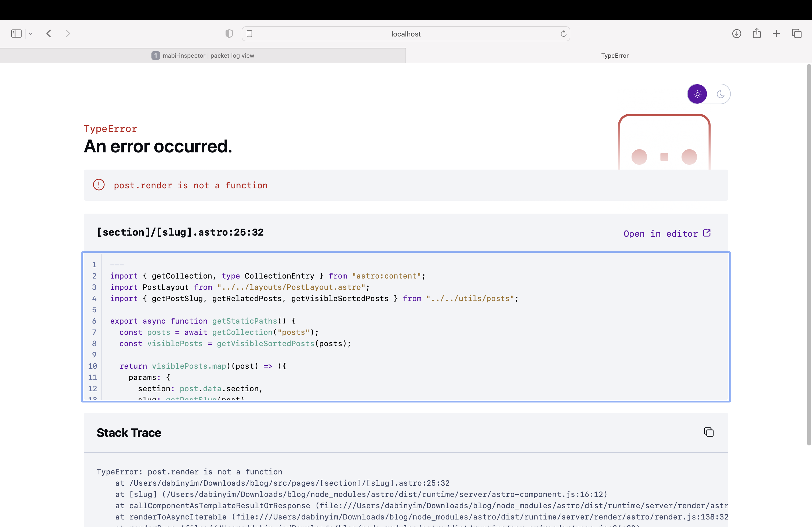
Task: Enable light theme with sun toggle
Action: pos(697,94)
